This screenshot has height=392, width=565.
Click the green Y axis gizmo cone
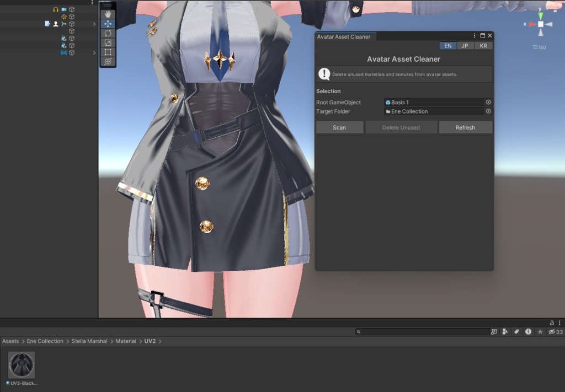point(540,16)
